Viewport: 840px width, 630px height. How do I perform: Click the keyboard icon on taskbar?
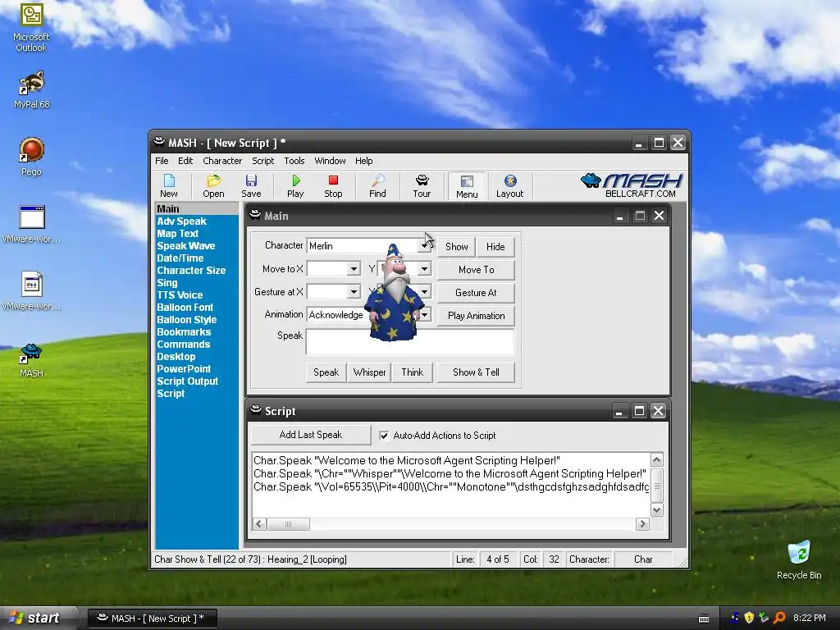coord(704,619)
